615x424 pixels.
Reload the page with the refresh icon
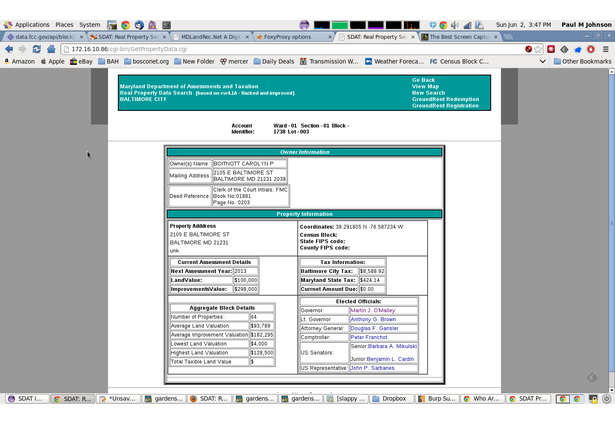tap(36, 49)
